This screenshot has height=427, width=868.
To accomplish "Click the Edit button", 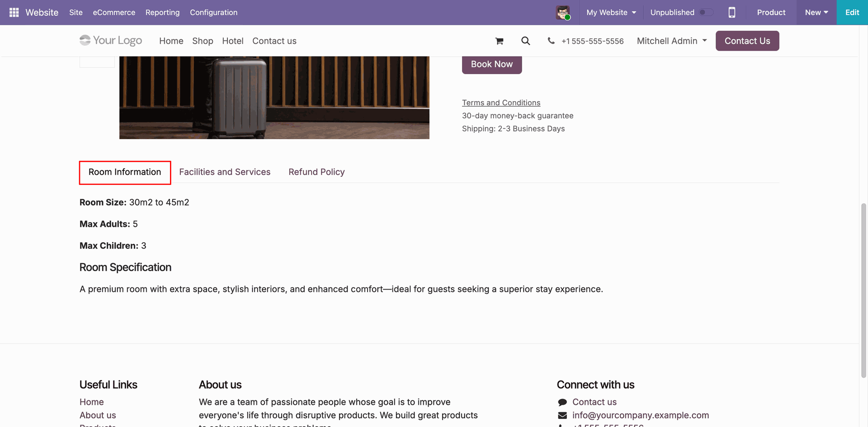I will (x=852, y=12).
